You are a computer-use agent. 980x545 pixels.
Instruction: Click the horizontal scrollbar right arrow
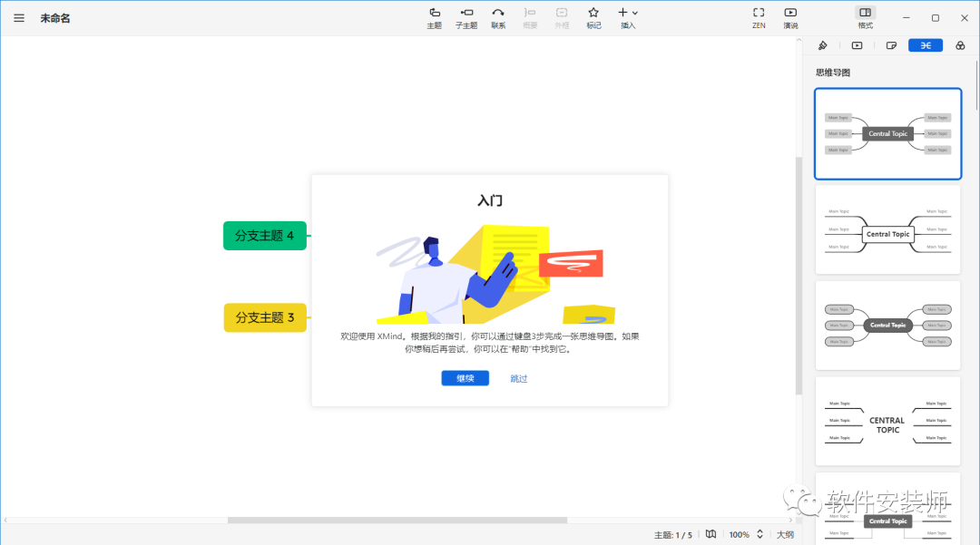(790, 520)
